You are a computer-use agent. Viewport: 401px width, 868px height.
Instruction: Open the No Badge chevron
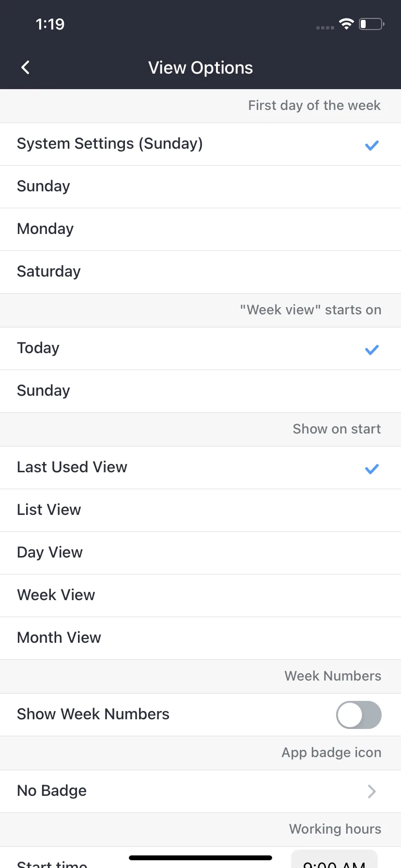pyautogui.click(x=372, y=791)
